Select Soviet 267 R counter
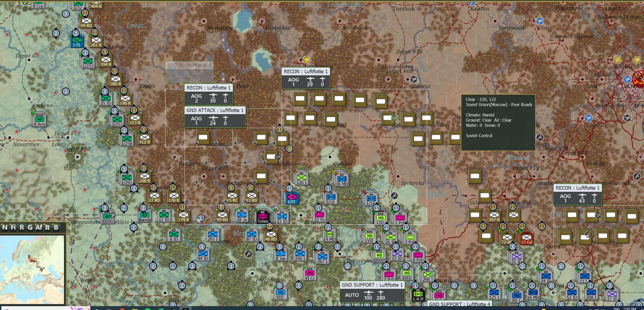This screenshot has height=310, width=644. pyautogui.click(x=494, y=216)
